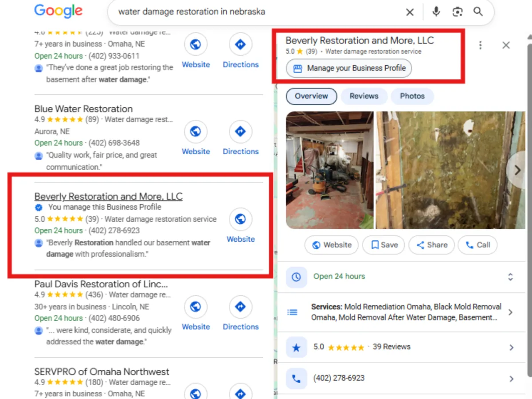This screenshot has height=399, width=532.
Task: Open Beverly Restoration and More, LLC listing title
Action: click(109, 196)
